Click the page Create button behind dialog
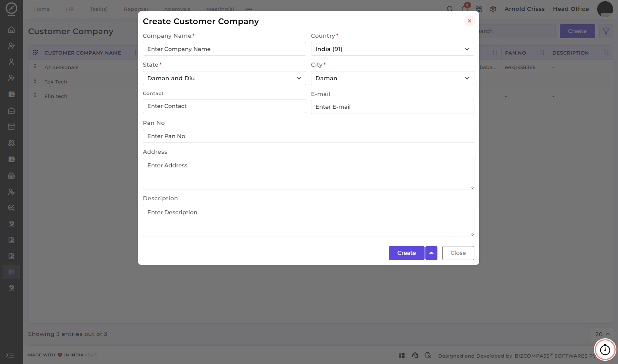 (577, 31)
